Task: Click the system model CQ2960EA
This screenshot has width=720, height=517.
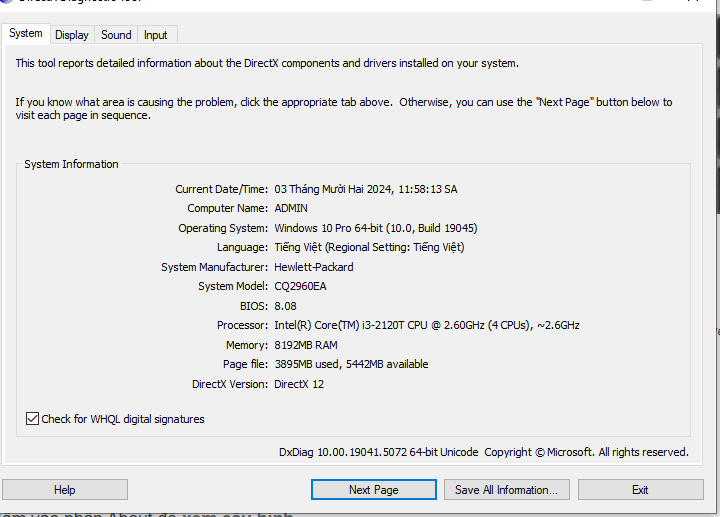Action: (x=301, y=286)
